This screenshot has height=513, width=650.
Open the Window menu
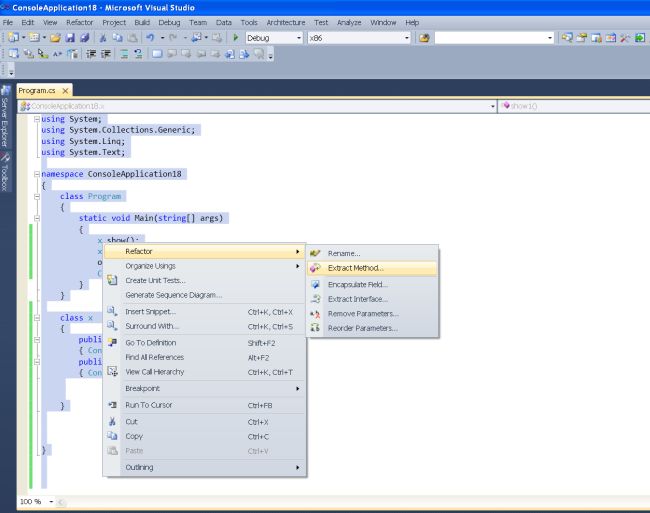[383, 22]
